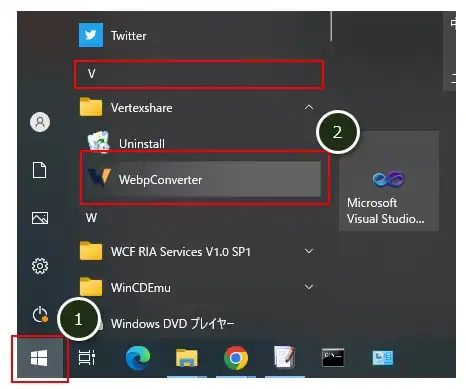Open WCF RIA Services folder icon
The height and width of the screenshot is (389, 466).
(91, 251)
